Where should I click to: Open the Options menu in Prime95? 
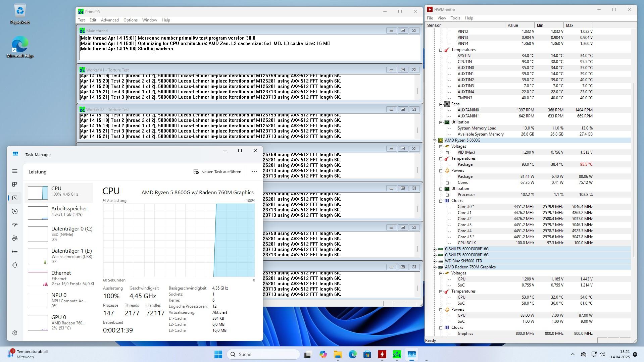click(131, 20)
